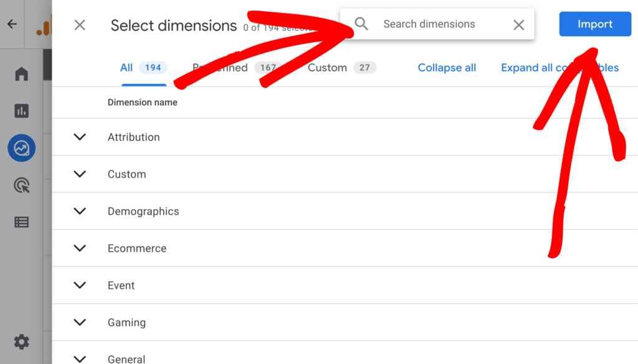
Task: Open the Library list icon in sidebar
Action: [21, 222]
